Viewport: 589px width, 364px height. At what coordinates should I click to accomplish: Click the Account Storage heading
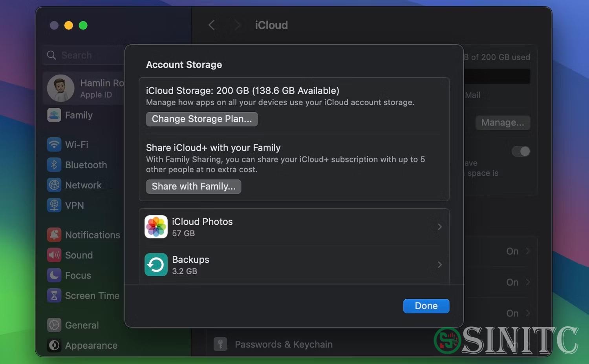pyautogui.click(x=184, y=65)
